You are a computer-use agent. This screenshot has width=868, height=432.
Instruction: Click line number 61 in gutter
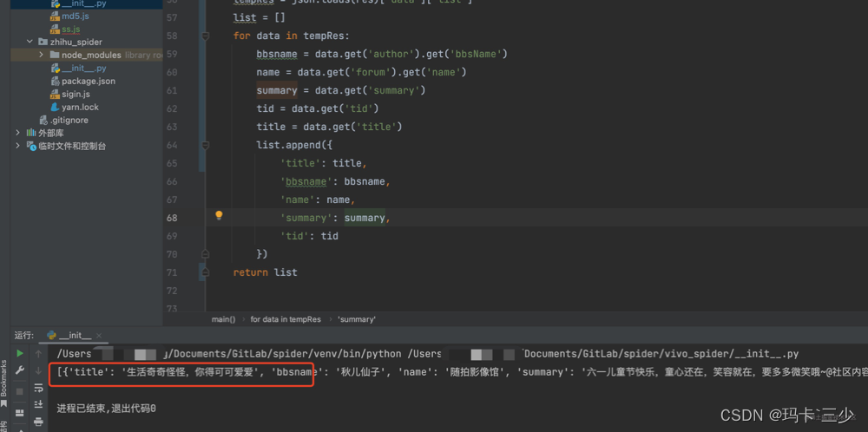[x=171, y=90]
